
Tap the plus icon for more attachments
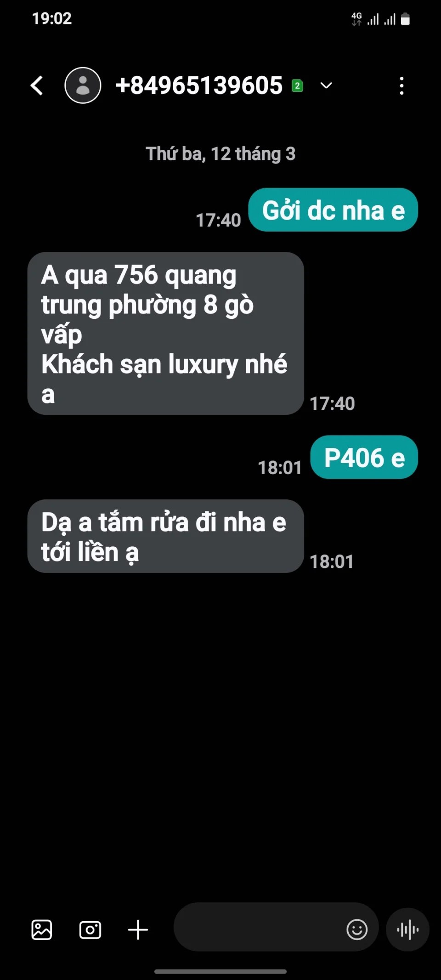coord(138,930)
